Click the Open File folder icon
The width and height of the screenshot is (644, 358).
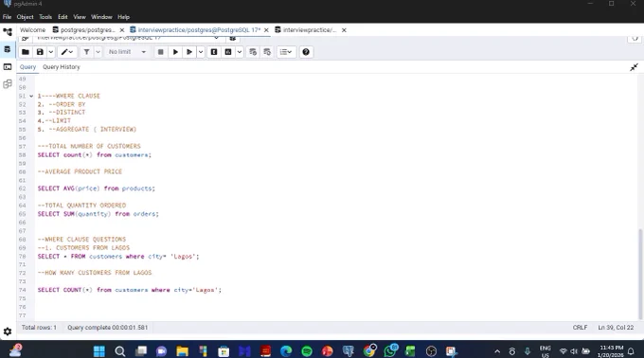click(x=25, y=52)
